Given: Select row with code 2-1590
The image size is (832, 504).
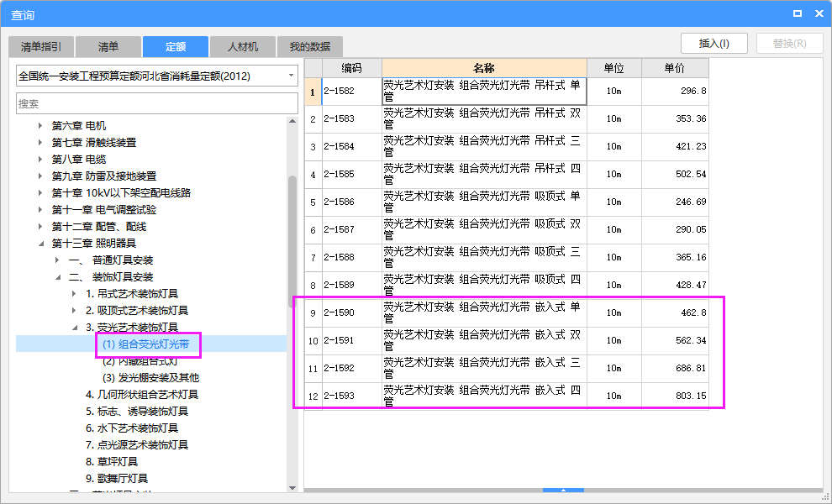Looking at the screenshot, I should pyautogui.click(x=507, y=312).
